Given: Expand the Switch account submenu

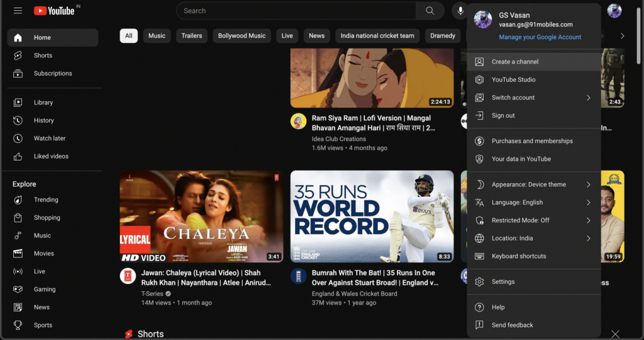Looking at the screenshot, I should [589, 98].
